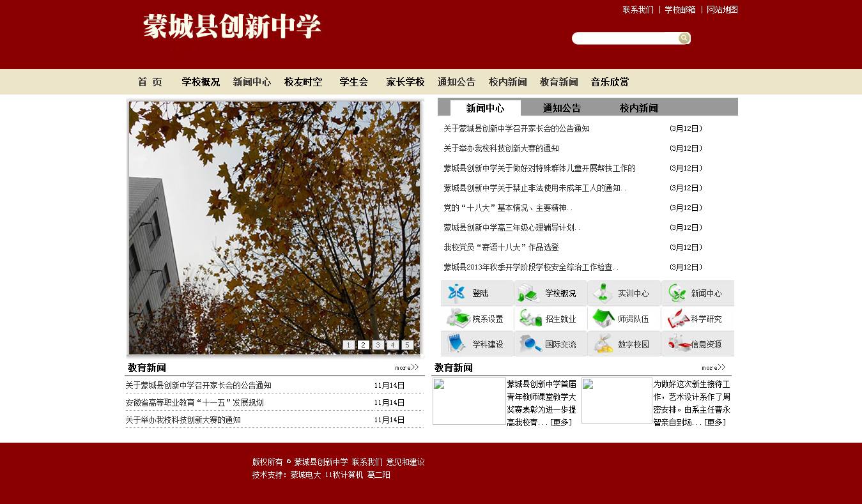Click 意见和建议 in the footer

coord(406,462)
